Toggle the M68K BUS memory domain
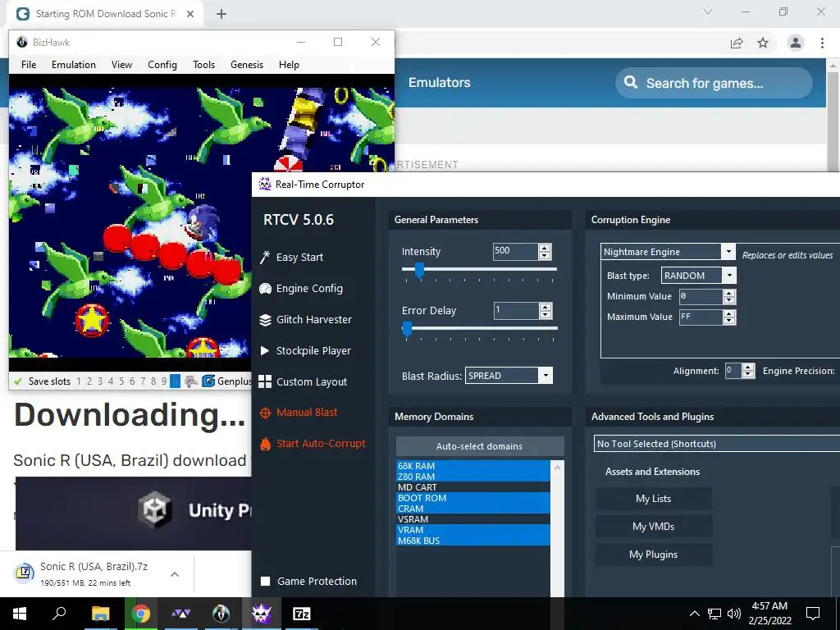This screenshot has height=630, width=840. 473,541
